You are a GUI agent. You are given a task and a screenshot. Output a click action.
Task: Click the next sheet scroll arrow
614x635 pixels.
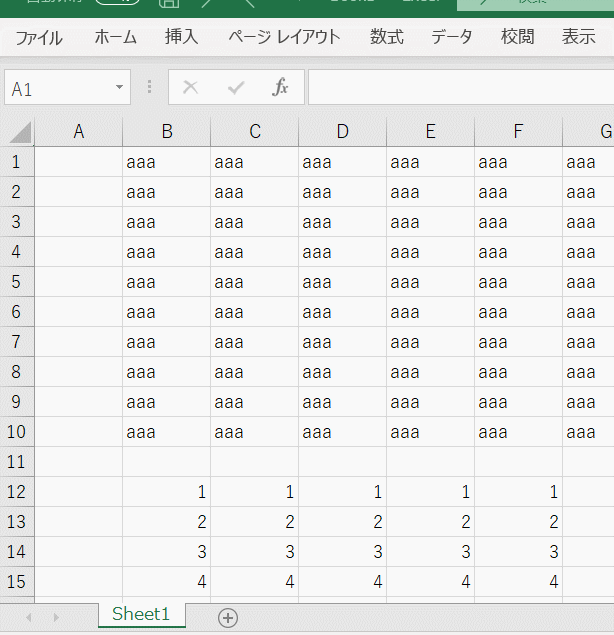[56, 617]
